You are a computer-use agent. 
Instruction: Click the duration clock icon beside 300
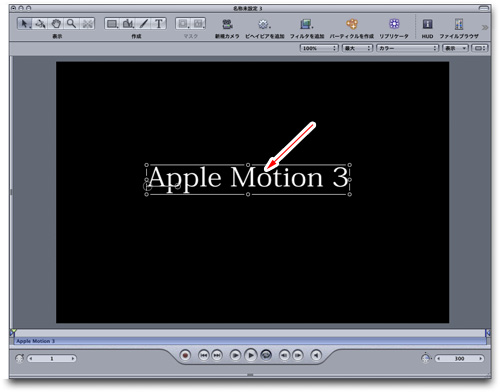tap(426, 358)
